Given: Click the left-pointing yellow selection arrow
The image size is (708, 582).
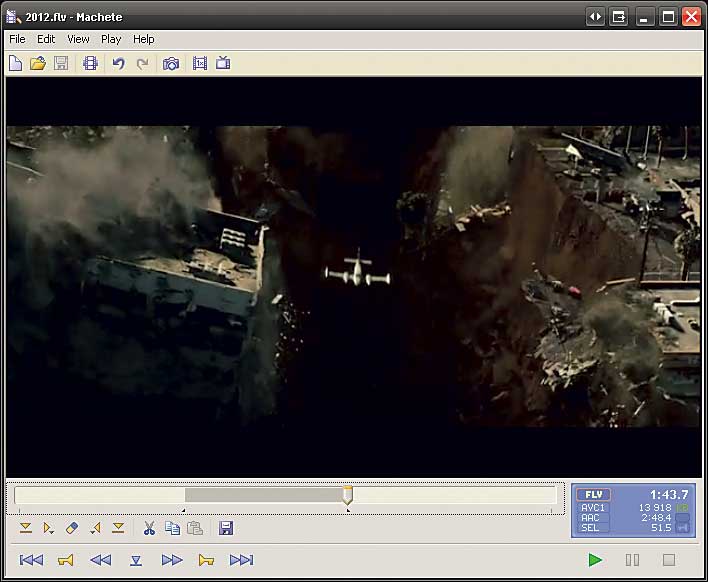Looking at the screenshot, I should coord(95,528).
